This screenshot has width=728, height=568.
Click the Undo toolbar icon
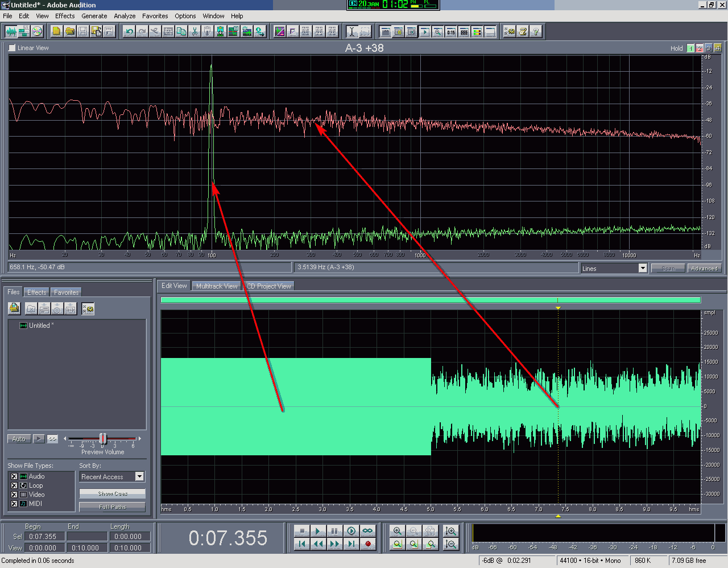[129, 32]
